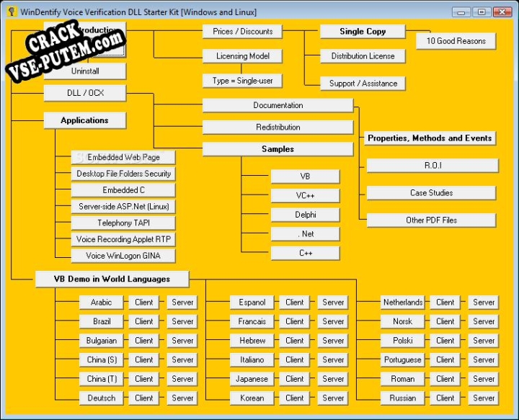This screenshot has width=519, height=420.
Task: Open Support / Assistance
Action: pos(363,84)
